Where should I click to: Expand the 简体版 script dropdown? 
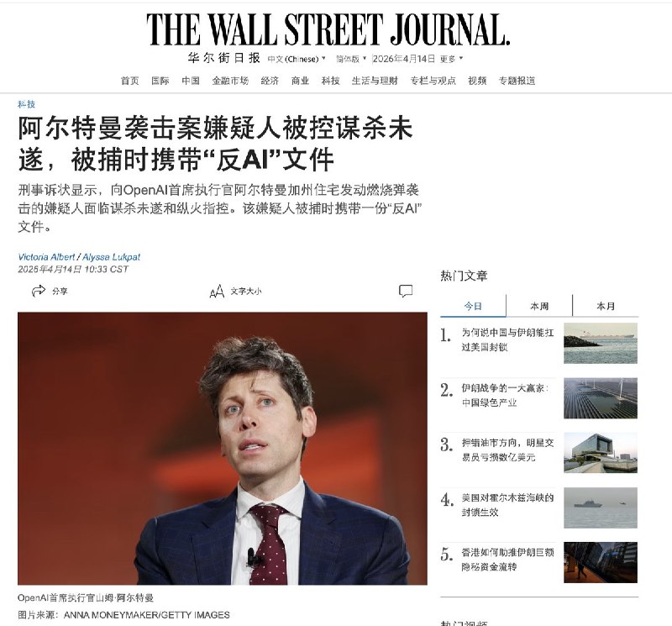[351, 59]
